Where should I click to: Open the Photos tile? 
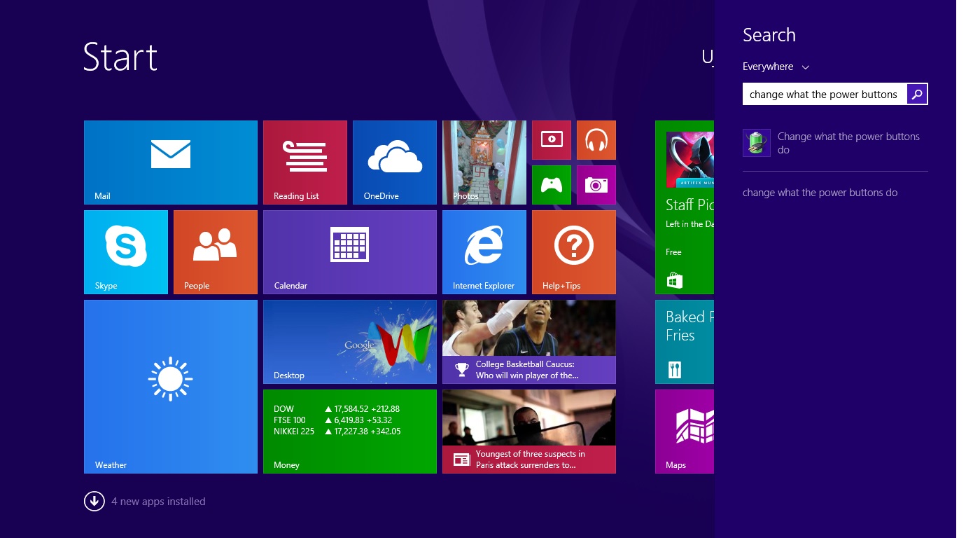[x=484, y=163]
